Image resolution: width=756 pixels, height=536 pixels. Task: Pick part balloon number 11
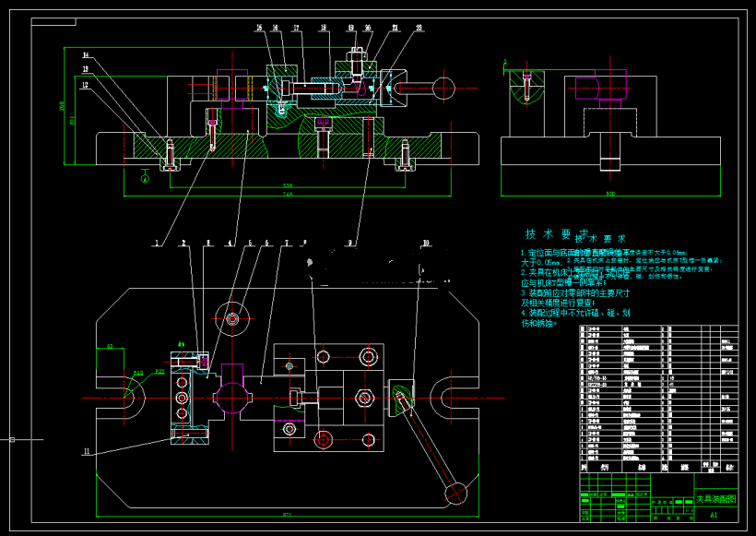87,451
